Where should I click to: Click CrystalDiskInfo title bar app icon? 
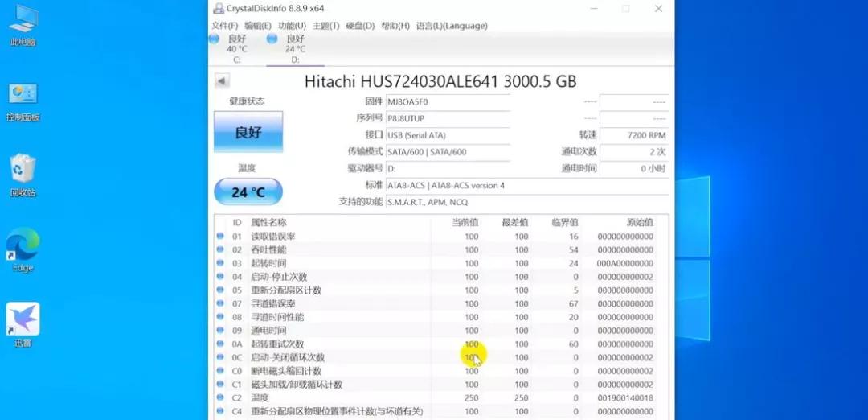coord(219,8)
